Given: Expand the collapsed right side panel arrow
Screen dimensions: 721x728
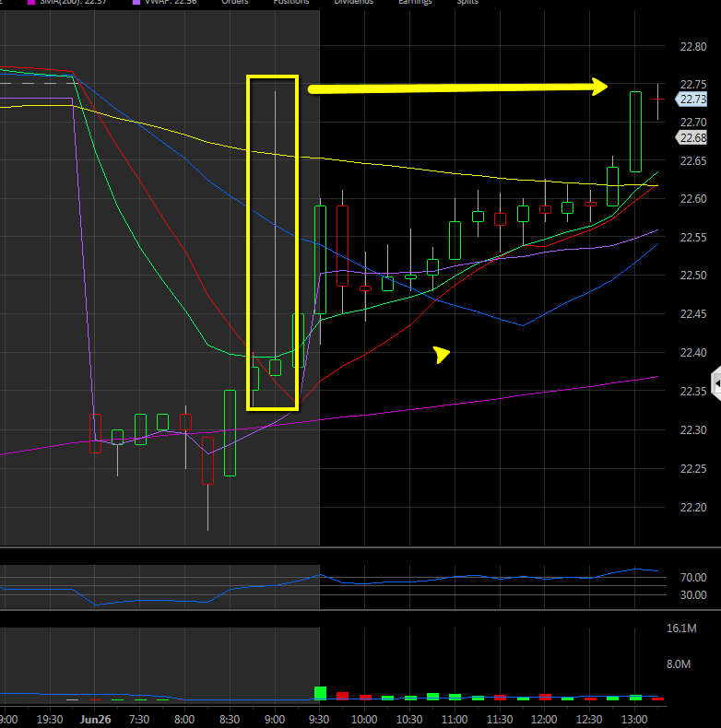Looking at the screenshot, I should pyautogui.click(x=715, y=382).
